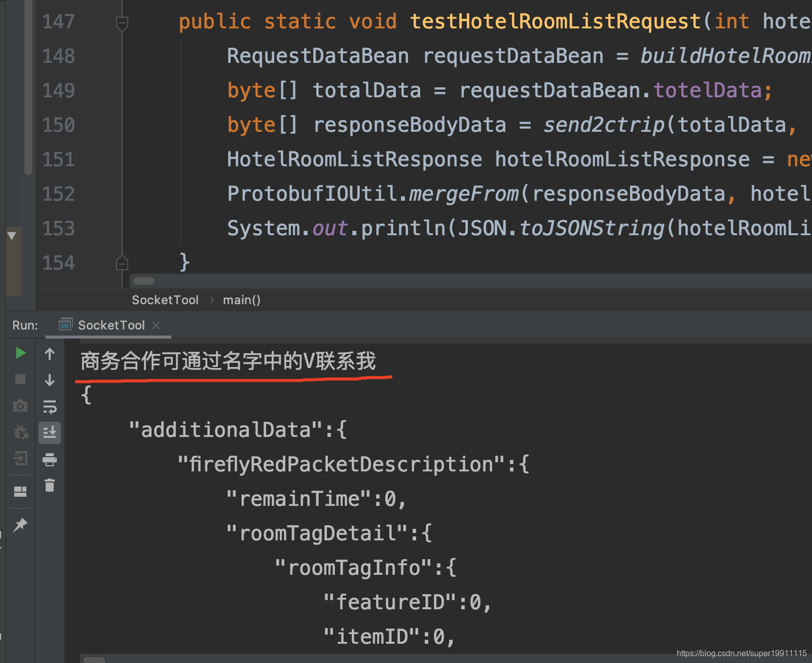Stop the running process
This screenshot has height=663, width=812.
pos(20,379)
